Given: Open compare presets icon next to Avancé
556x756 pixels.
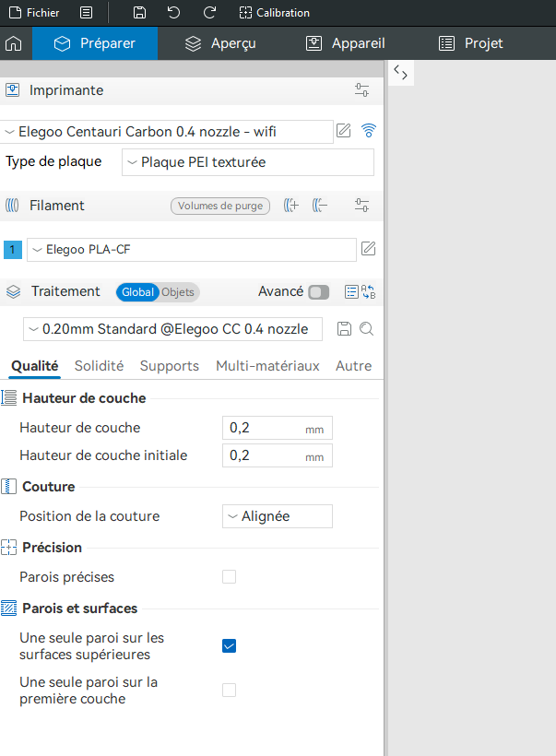Looking at the screenshot, I should pyautogui.click(x=369, y=291).
